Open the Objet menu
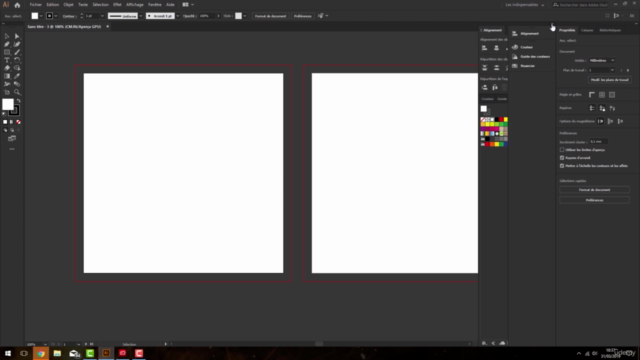 coord(68,5)
